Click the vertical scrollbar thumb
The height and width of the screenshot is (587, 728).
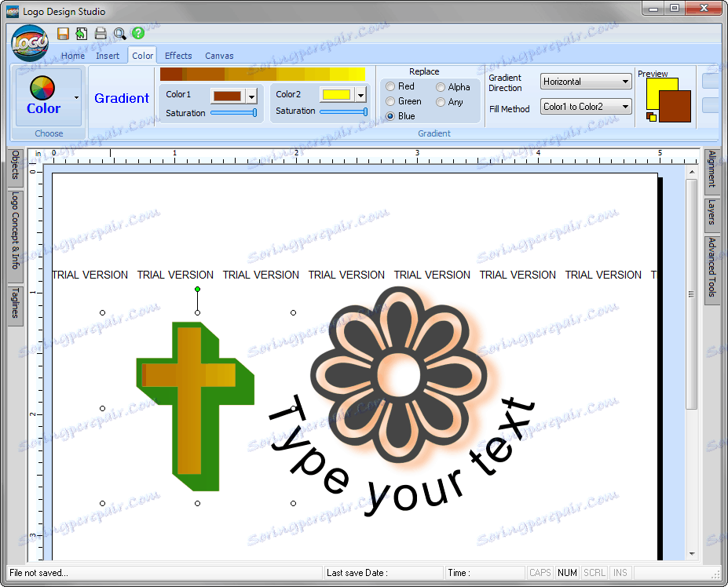pyautogui.click(x=692, y=294)
